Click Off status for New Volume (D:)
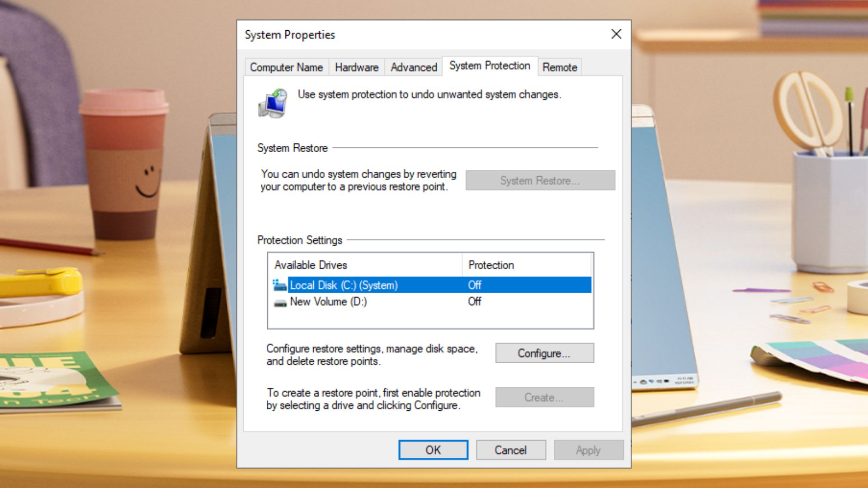Image resolution: width=868 pixels, height=488 pixels. tap(475, 301)
